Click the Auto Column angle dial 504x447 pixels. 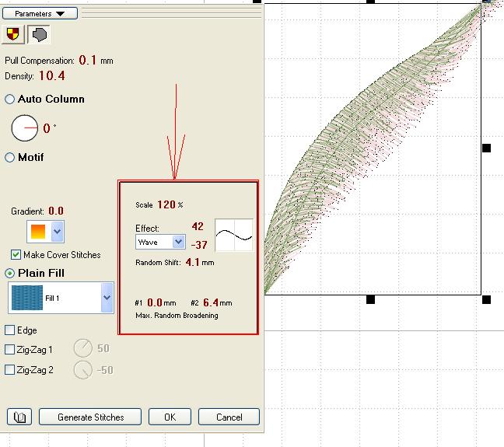pos(25,127)
